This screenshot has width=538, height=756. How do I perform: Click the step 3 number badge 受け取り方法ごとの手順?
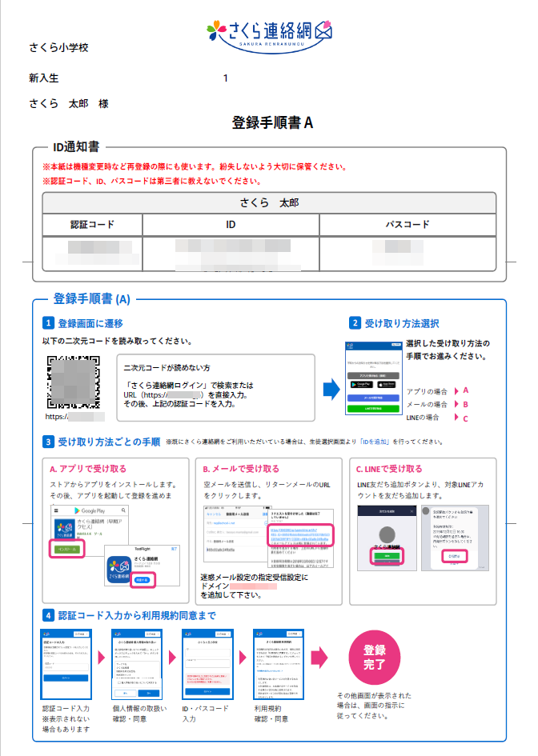pos(48,441)
